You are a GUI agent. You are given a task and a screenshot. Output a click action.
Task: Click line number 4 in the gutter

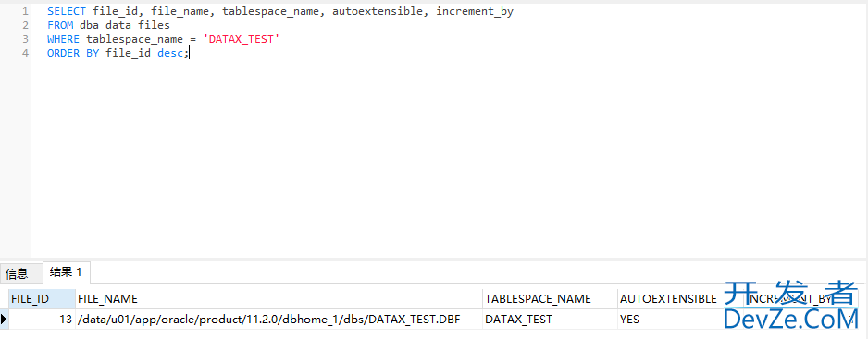[25, 53]
